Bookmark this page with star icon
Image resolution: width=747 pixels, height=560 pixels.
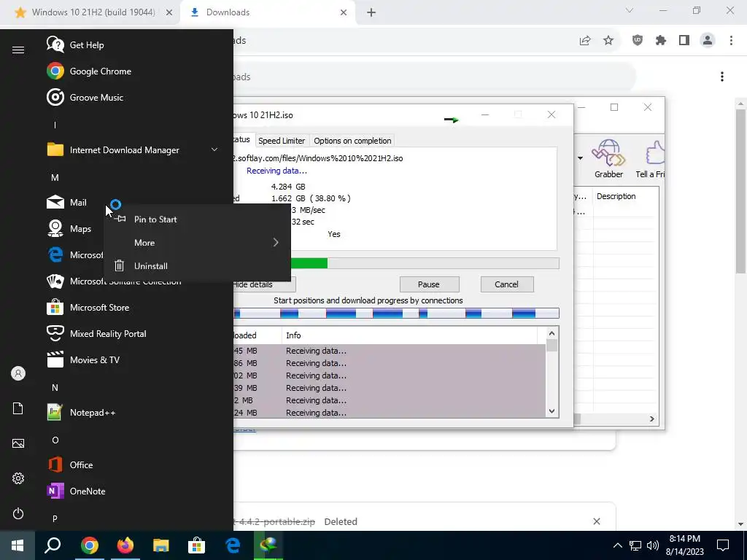point(608,41)
